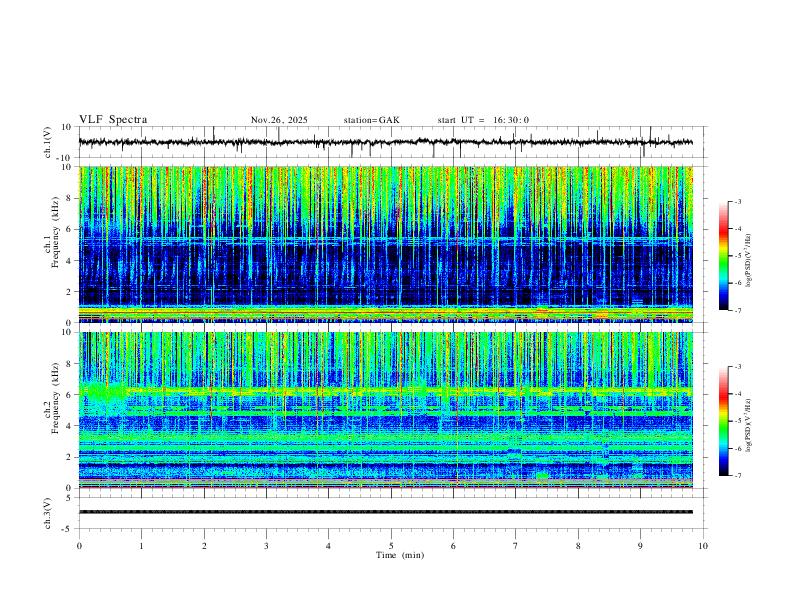The image size is (792, 612).
Task: Click the ch.1 spectrogram panel
Action: tap(386, 244)
